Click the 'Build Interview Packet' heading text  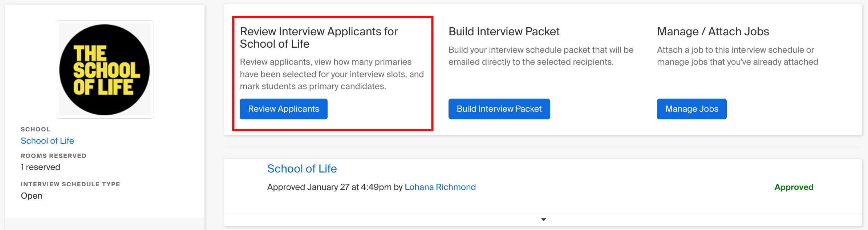coord(504,32)
